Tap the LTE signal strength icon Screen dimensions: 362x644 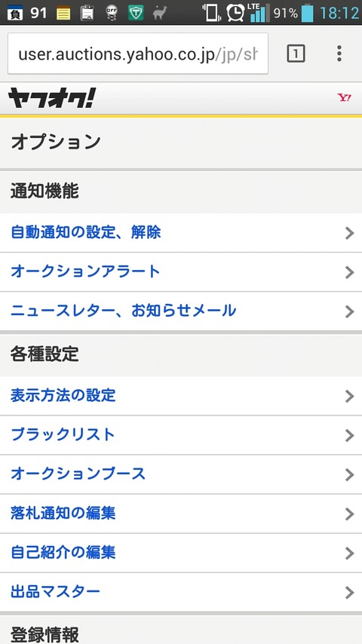pyautogui.click(x=259, y=13)
